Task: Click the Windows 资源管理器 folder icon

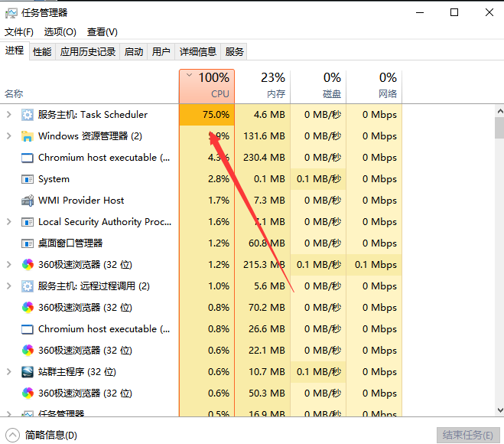Action: coord(28,136)
